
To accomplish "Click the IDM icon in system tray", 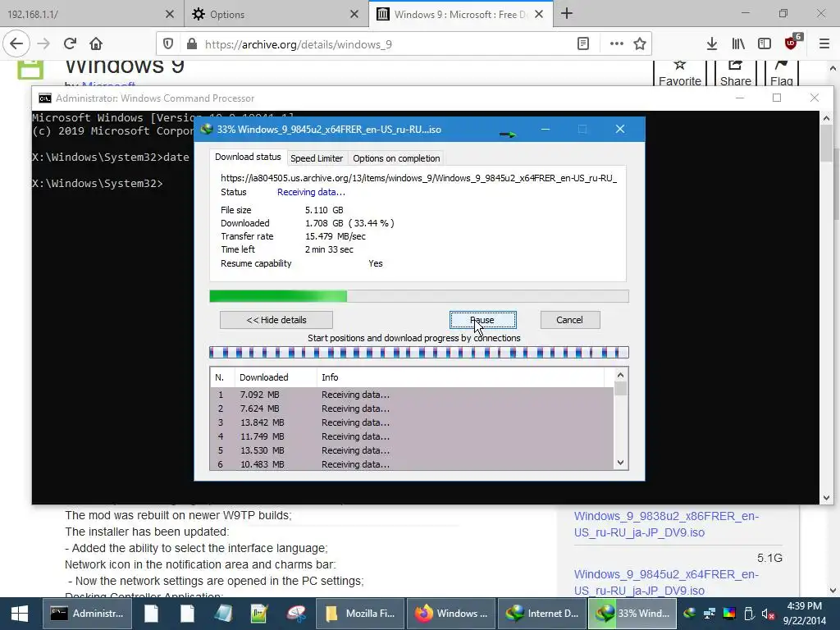I will pos(690,614).
